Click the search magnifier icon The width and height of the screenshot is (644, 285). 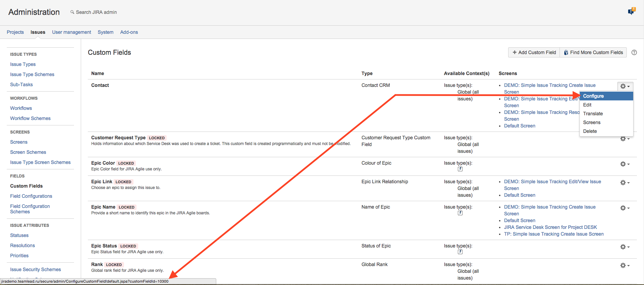click(x=72, y=12)
